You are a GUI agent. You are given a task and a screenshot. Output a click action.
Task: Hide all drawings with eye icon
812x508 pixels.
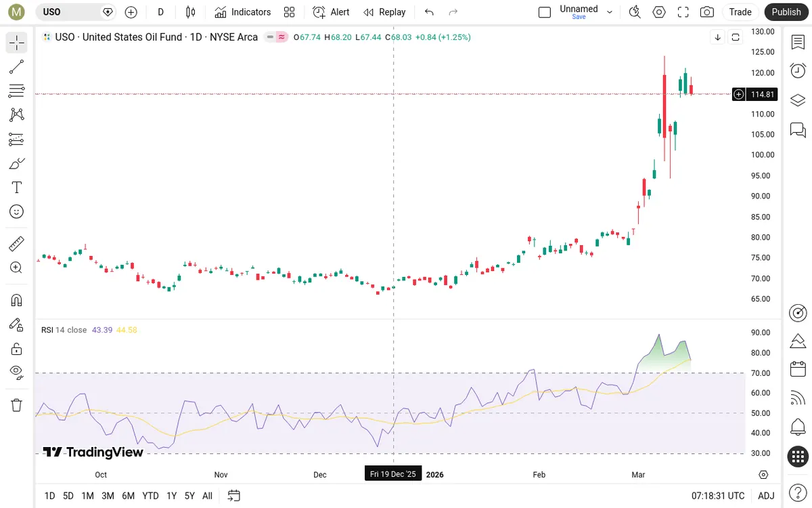[17, 372]
